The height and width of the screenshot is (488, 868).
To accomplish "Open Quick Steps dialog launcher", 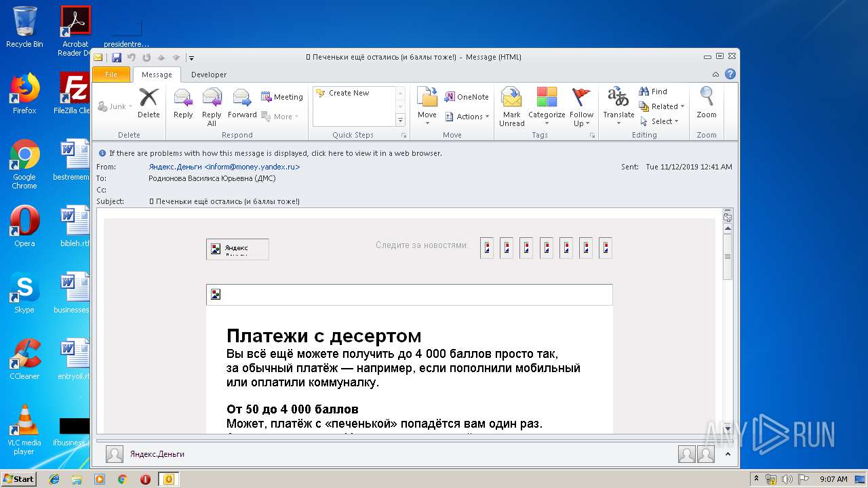I will click(404, 136).
